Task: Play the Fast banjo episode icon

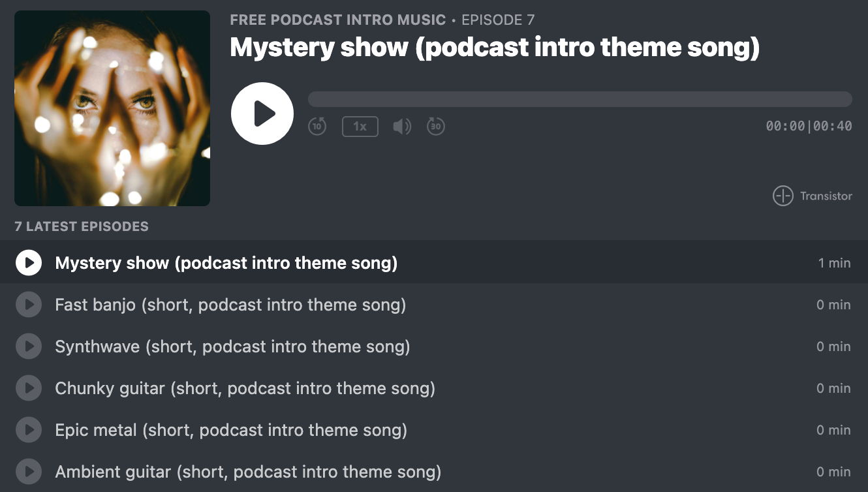Action: pyautogui.click(x=29, y=305)
